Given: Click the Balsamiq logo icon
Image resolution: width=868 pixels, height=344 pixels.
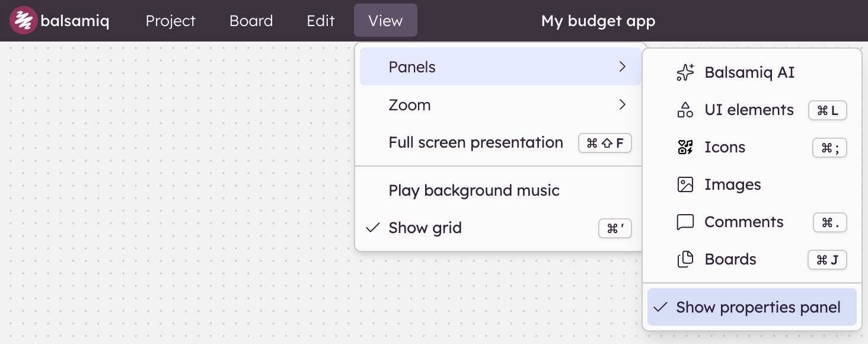Looking at the screenshot, I should coord(23,21).
